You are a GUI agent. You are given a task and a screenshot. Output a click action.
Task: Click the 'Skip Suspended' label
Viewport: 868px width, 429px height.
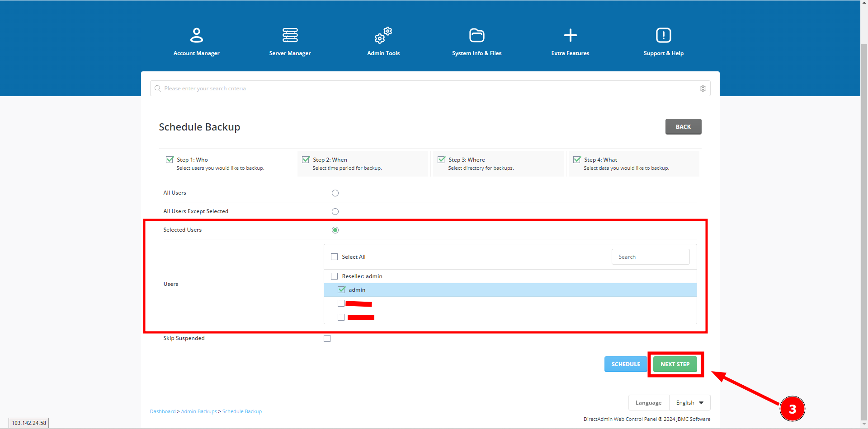[184, 338]
